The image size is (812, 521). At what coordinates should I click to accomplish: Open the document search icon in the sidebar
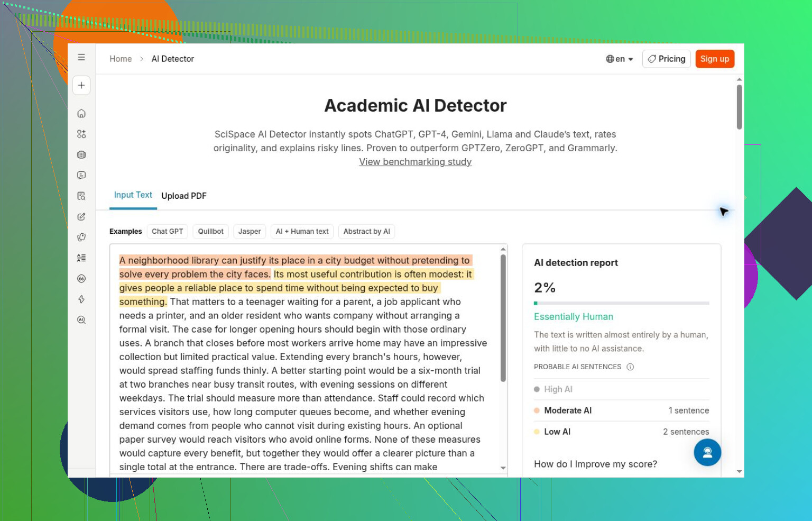click(81, 196)
